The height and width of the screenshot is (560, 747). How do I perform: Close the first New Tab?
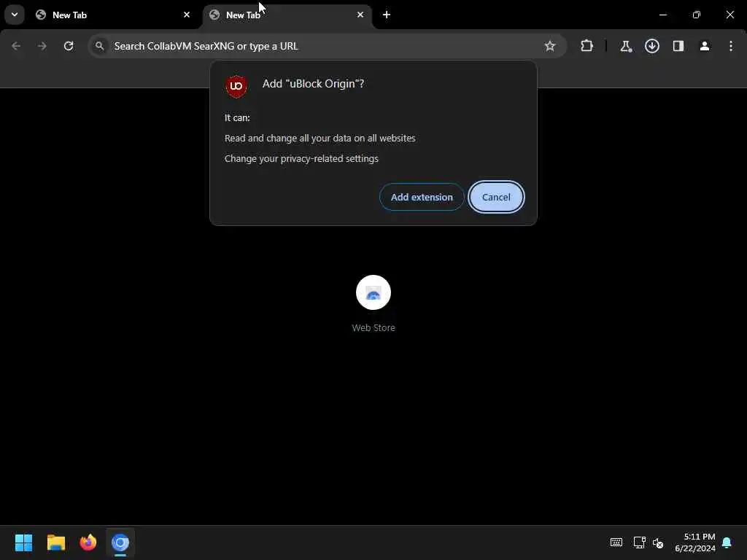(187, 15)
